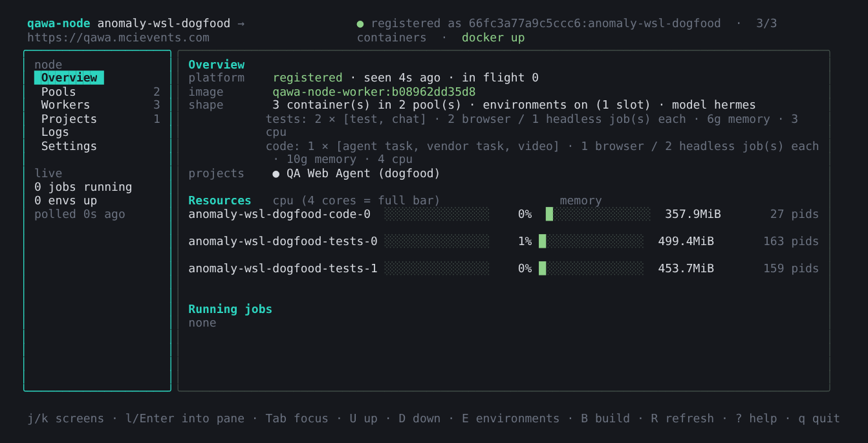The width and height of the screenshot is (868, 443).
Task: Open the Projects screen
Action: (69, 119)
